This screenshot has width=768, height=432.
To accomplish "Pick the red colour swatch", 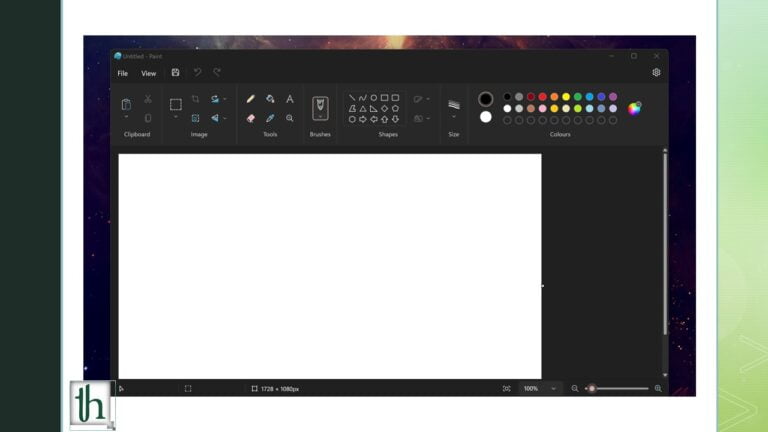I will pos(542,97).
